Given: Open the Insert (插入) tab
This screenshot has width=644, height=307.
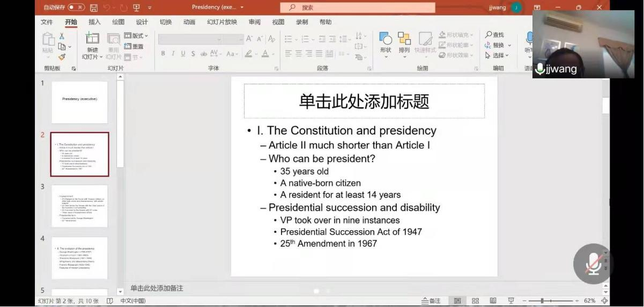Looking at the screenshot, I should click(x=94, y=22).
